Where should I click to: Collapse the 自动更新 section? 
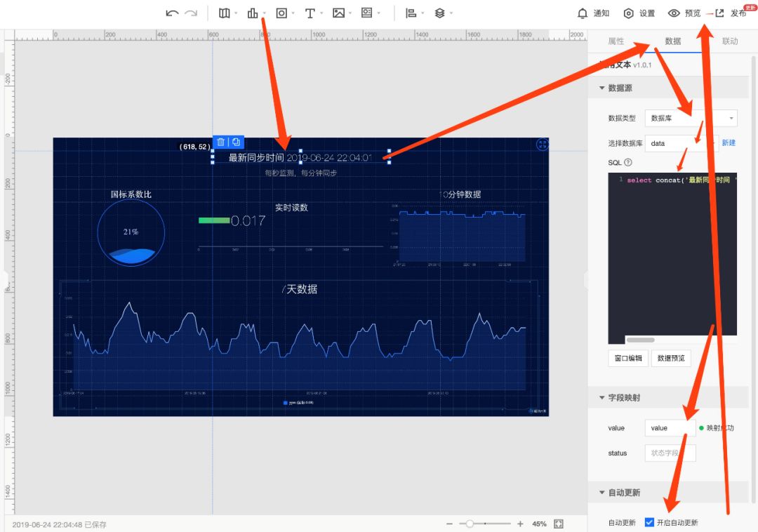coord(602,493)
